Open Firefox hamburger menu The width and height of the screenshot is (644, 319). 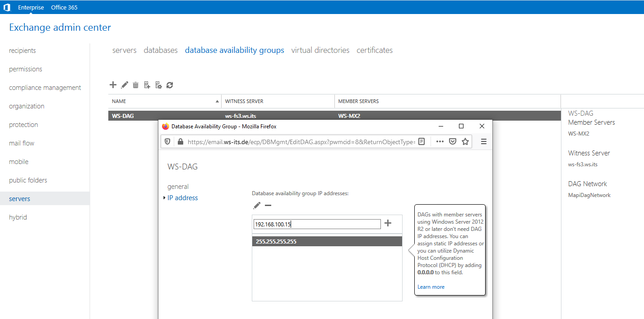pyautogui.click(x=483, y=141)
